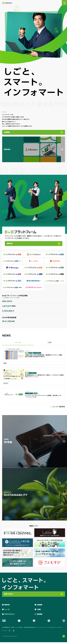This screenshot has width=67, height=644.
Task: Click arrow icon beside ニュース一覧を見る
Action: (x=51, y=407)
